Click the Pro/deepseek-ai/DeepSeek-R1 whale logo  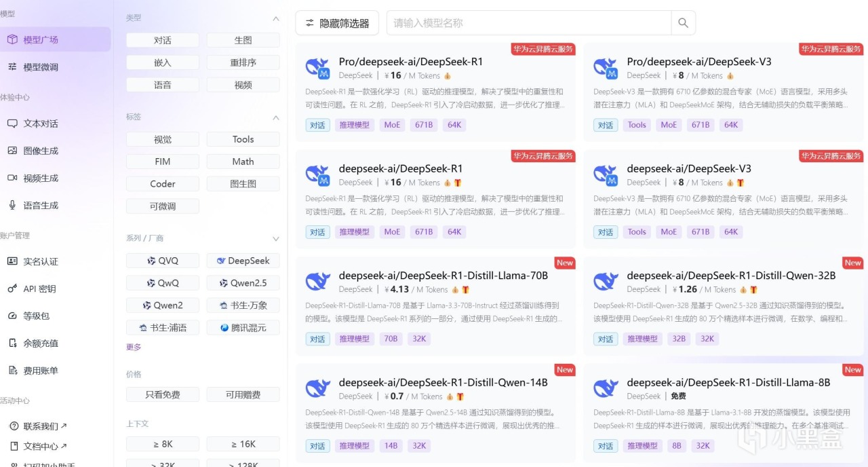click(317, 68)
